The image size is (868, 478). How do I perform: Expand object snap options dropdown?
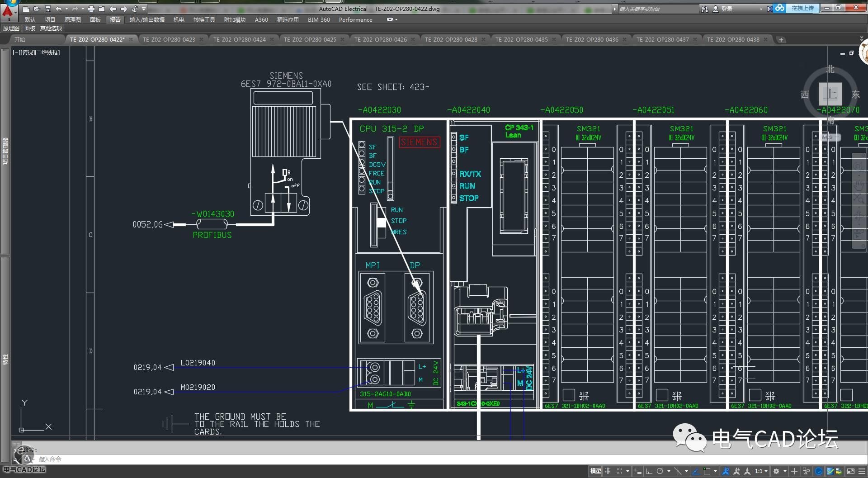click(x=716, y=471)
